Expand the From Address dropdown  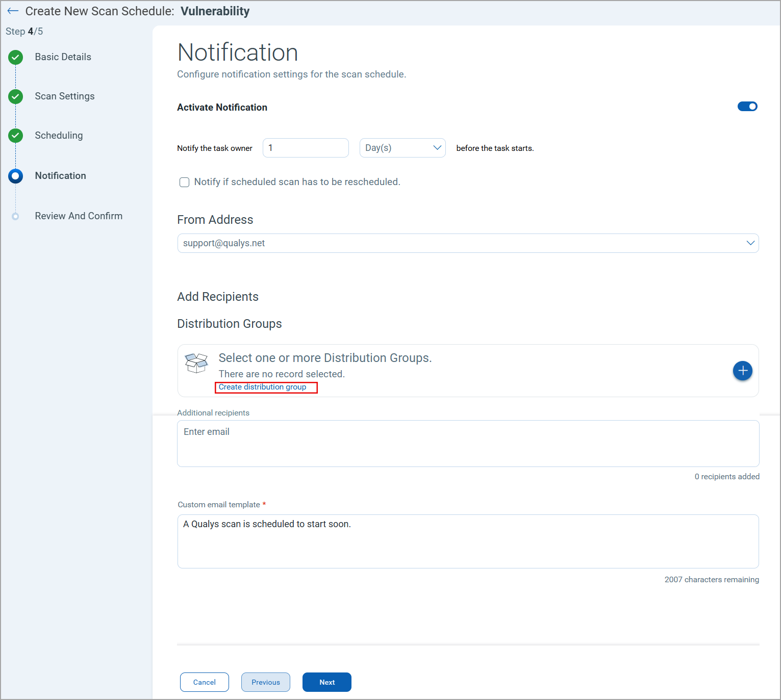[x=750, y=243]
